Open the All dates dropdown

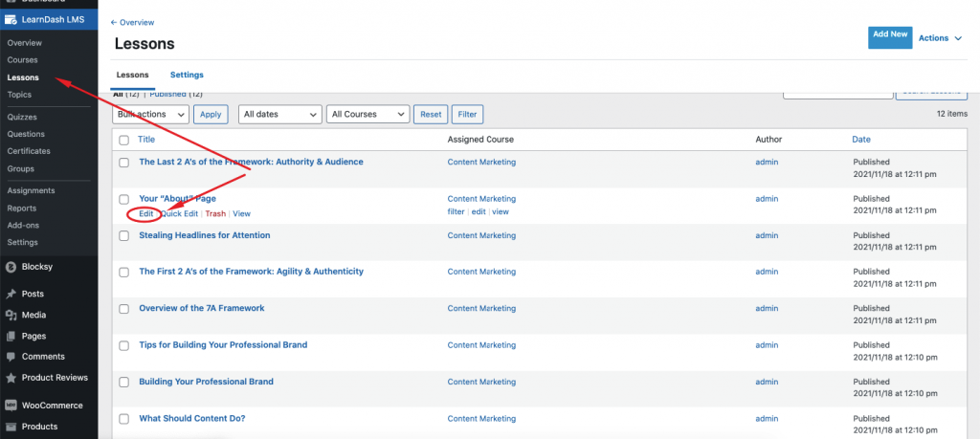coord(280,114)
